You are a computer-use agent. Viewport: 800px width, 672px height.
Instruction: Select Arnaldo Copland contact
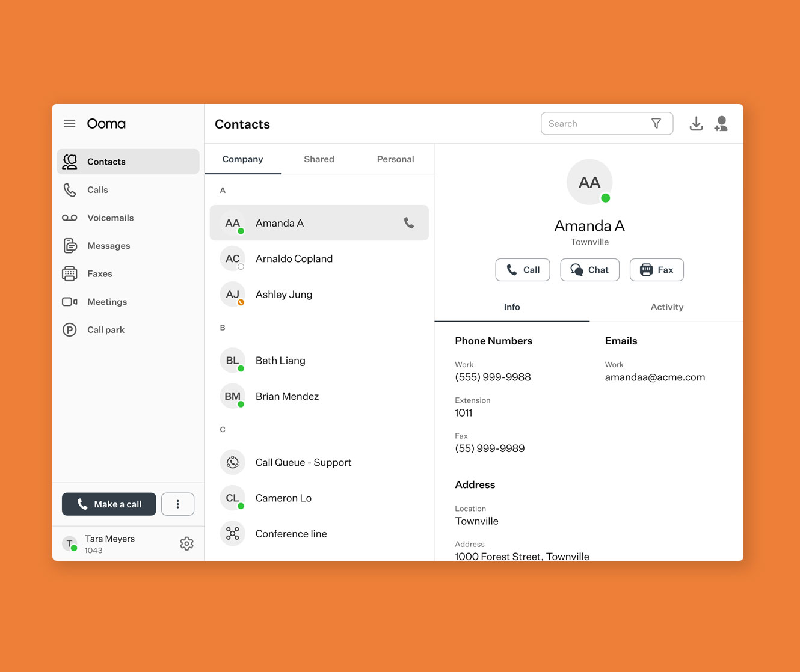tap(319, 258)
